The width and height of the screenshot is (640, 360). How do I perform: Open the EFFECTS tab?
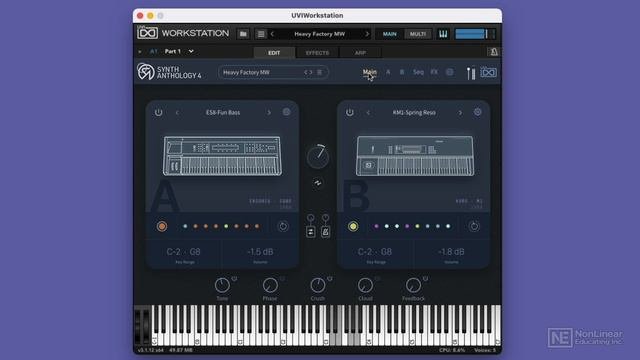[317, 53]
